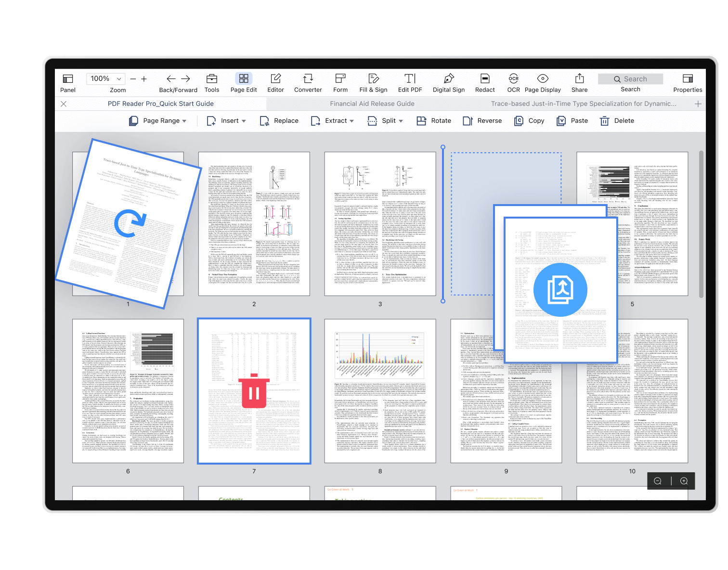Click in the Search field
The width and height of the screenshot is (728, 570).
(631, 79)
